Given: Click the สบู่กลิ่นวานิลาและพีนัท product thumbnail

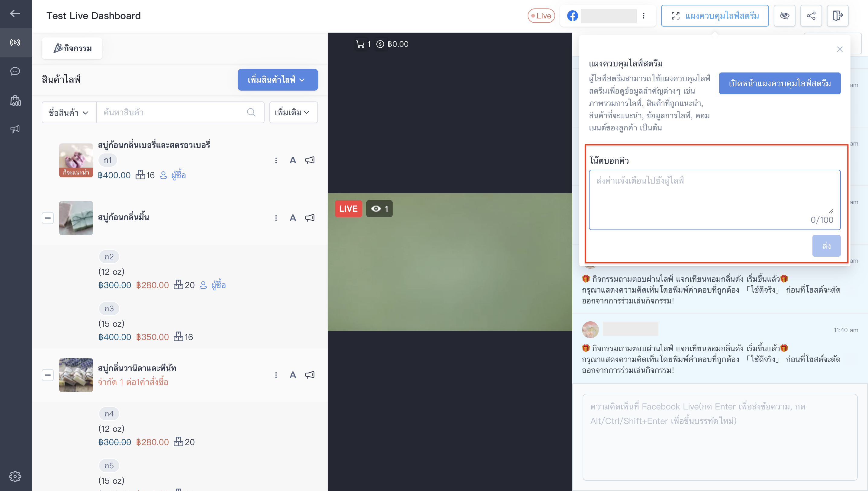Looking at the screenshot, I should [76, 375].
